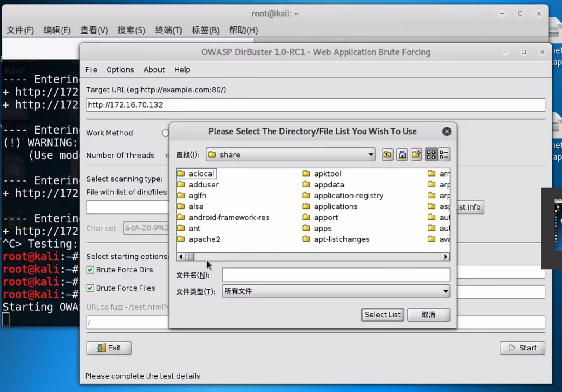Open the file type dropdown
The width and height of the screenshot is (562, 392).
tap(336, 291)
